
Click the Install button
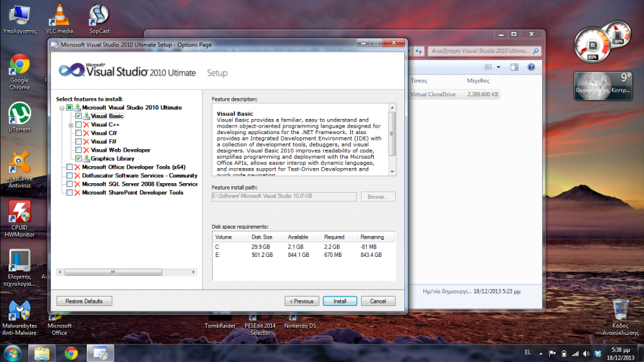point(340,301)
